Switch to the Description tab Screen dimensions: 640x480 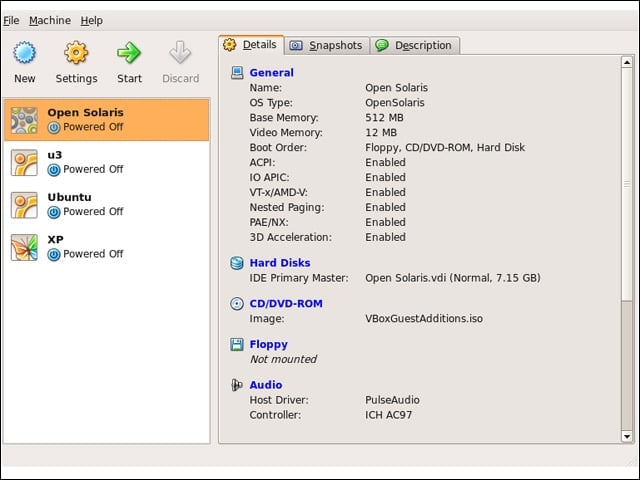tap(415, 45)
